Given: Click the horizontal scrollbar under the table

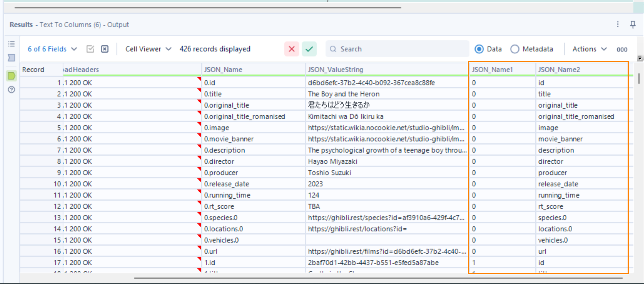Looking at the screenshot, I should coord(378,278).
